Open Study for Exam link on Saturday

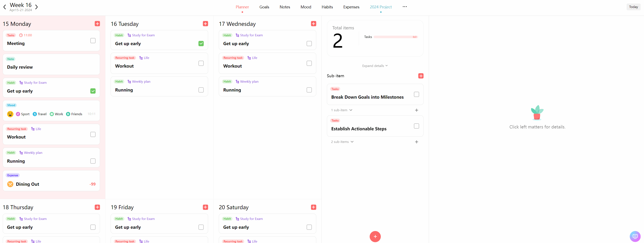[x=249, y=219]
